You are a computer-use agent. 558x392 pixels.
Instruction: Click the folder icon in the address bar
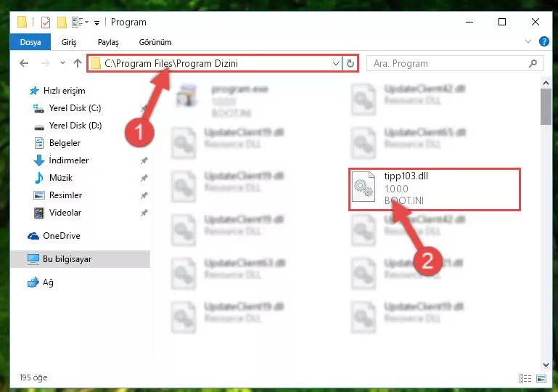tap(96, 64)
